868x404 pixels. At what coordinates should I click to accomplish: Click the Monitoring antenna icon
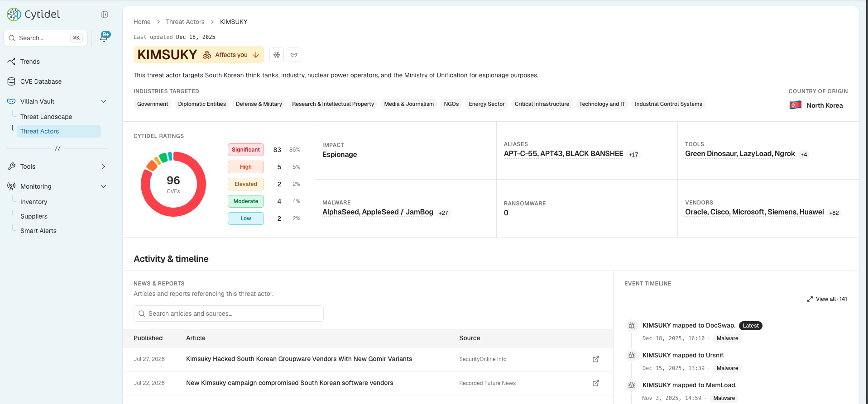[11, 186]
